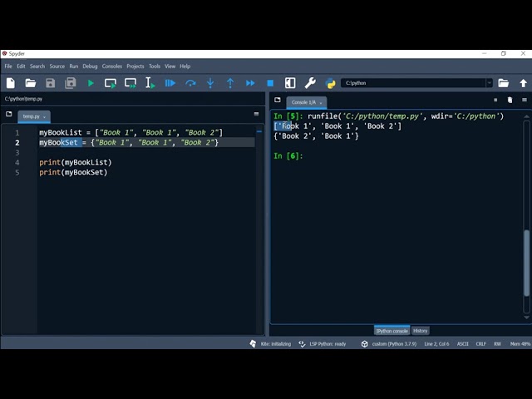Open PYTHONPATH manager python icon
The image size is (532, 399).
(330, 83)
